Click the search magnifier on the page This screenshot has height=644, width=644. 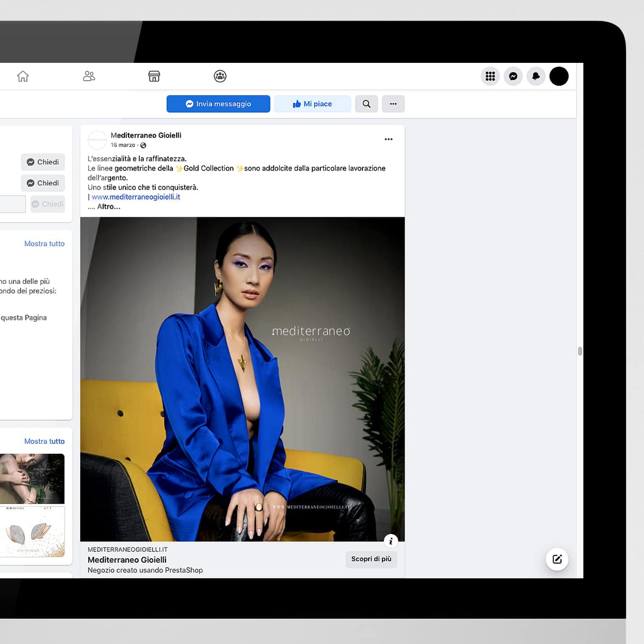366,104
